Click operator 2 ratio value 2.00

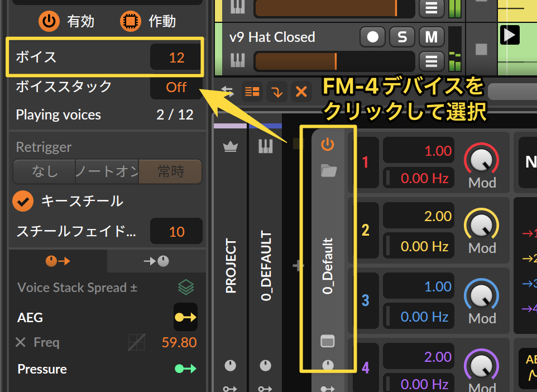click(419, 216)
